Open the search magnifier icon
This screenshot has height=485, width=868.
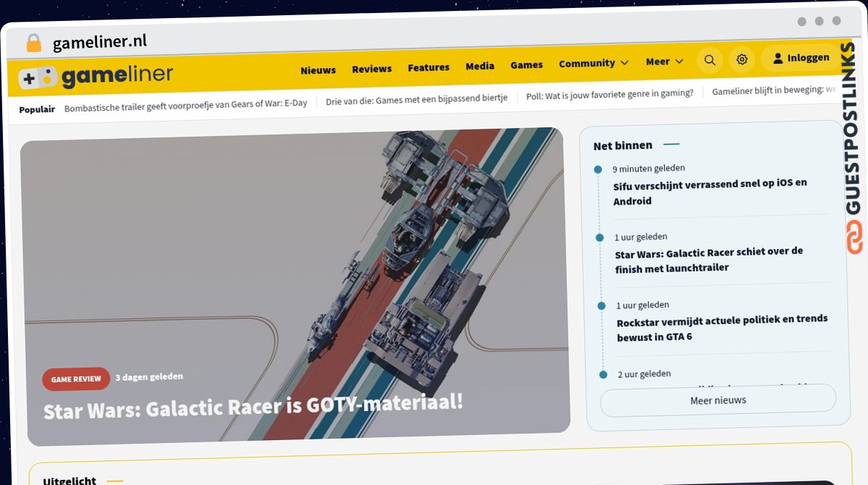tap(710, 60)
